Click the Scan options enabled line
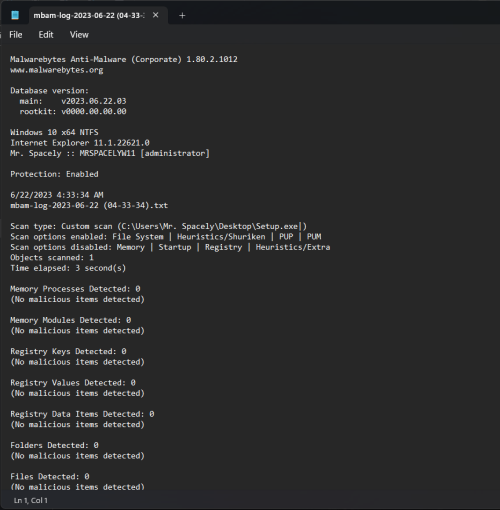 tap(166, 237)
